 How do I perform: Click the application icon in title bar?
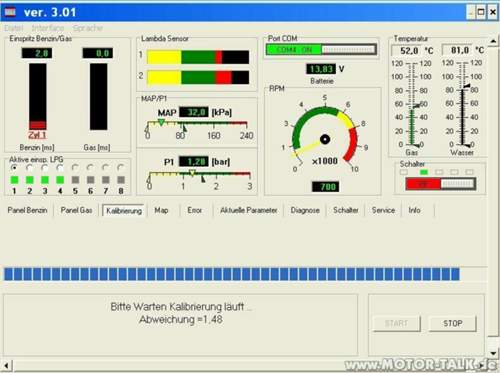pos(10,12)
